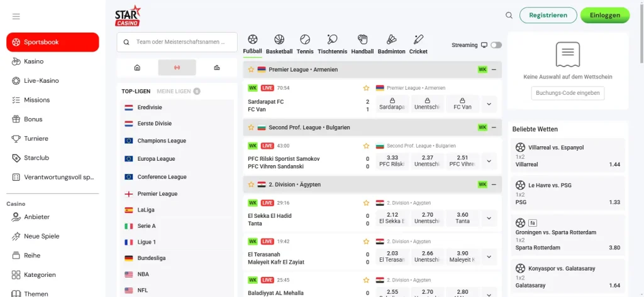Star the El Sekka El Hadid match

(366, 203)
